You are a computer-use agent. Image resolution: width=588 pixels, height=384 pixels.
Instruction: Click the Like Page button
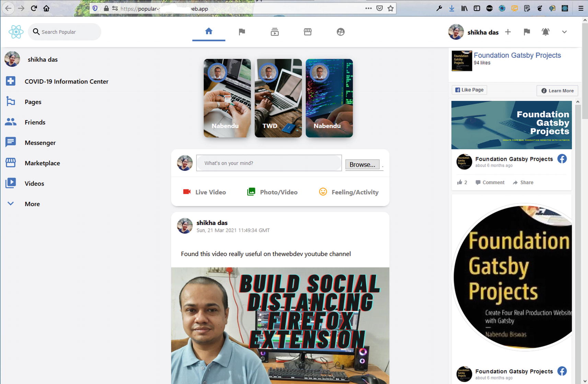pos(469,90)
